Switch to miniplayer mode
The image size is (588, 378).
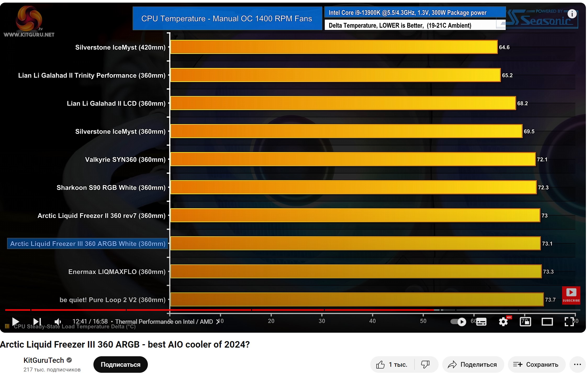[525, 322]
